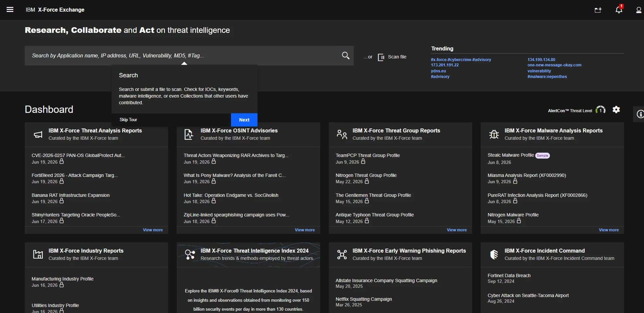Open Nitrogen Threat Group Profile
The width and height of the screenshot is (644, 313).
[x=366, y=175]
